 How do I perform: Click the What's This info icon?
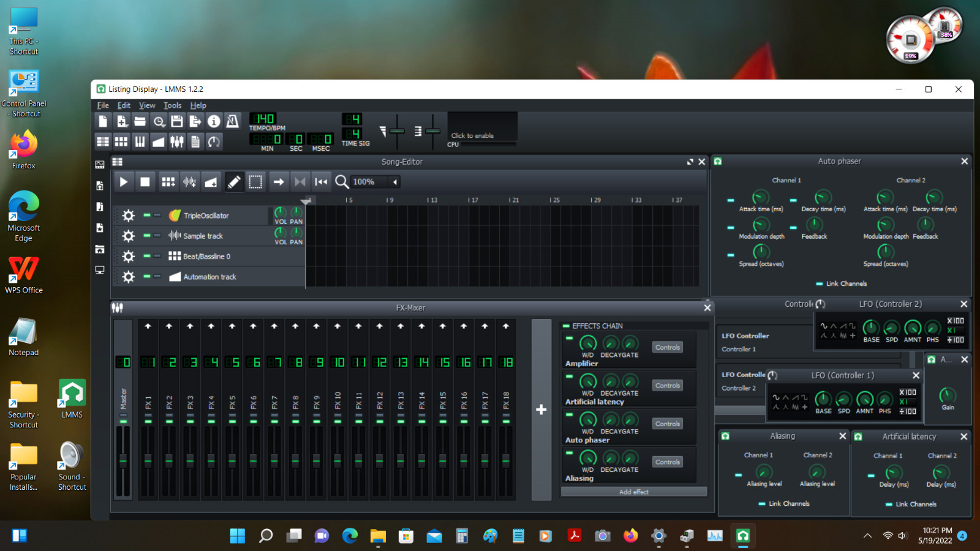pos(214,121)
